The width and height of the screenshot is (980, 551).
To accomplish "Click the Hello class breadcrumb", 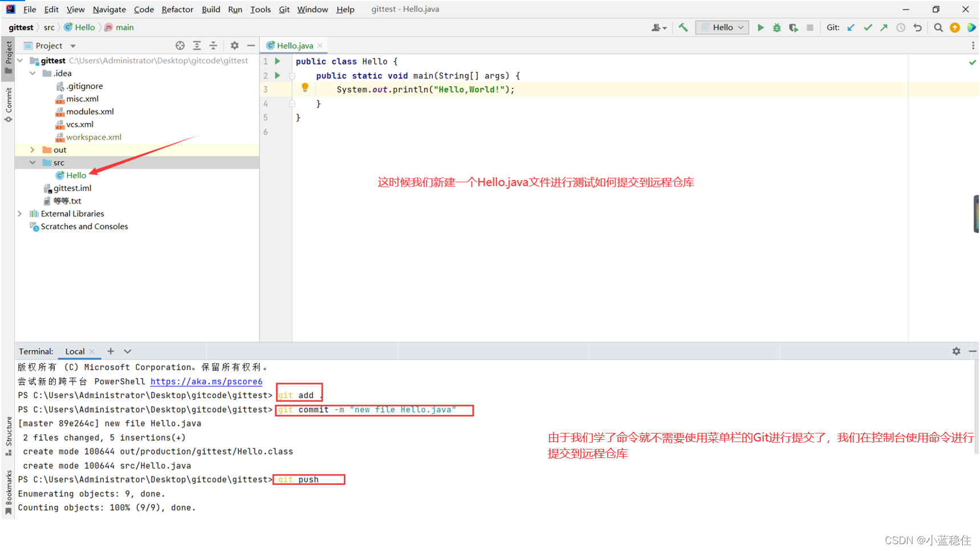I will pyautogui.click(x=79, y=27).
